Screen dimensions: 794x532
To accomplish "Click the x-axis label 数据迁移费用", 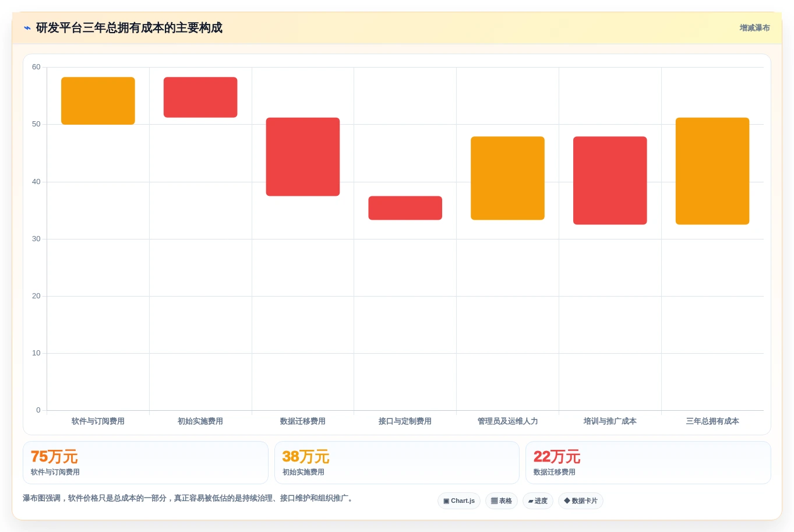I will [303, 421].
